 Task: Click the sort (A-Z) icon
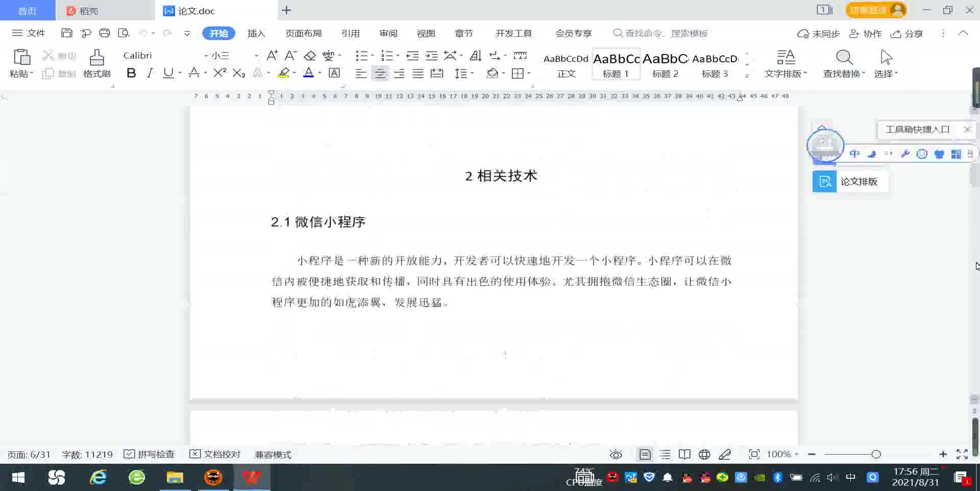point(476,55)
